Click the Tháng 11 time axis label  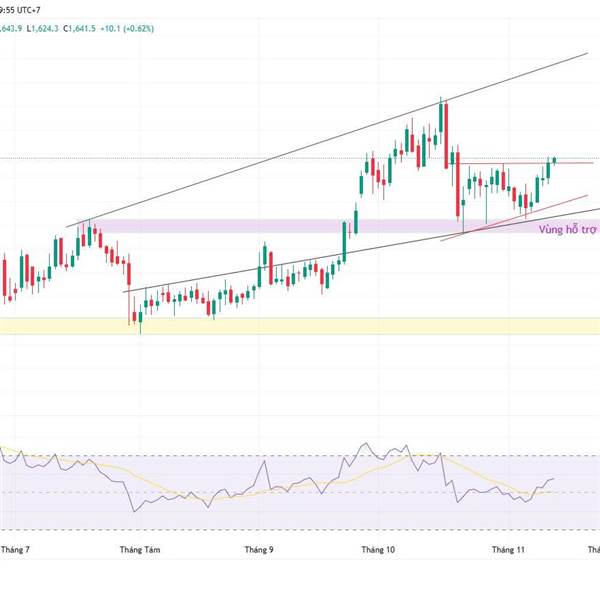508,550
